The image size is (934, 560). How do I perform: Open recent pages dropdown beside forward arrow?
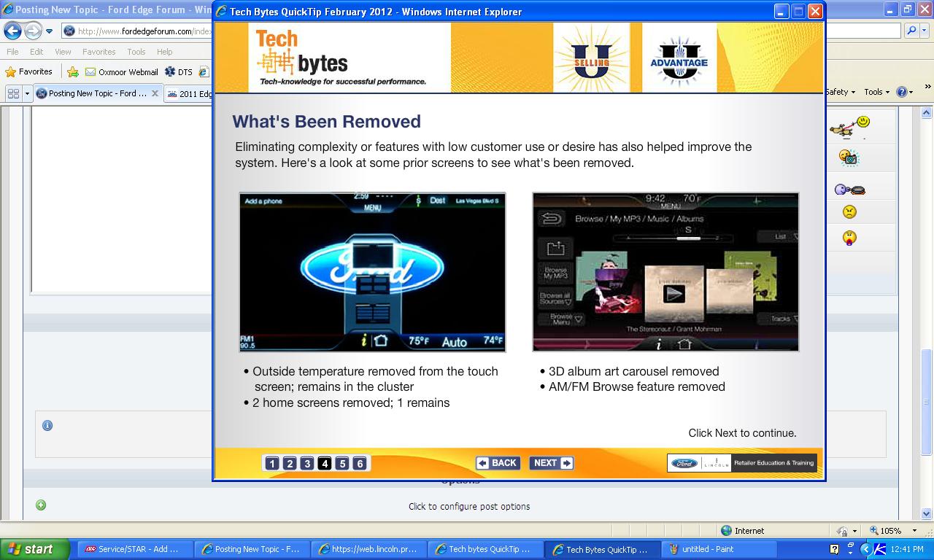(x=49, y=31)
